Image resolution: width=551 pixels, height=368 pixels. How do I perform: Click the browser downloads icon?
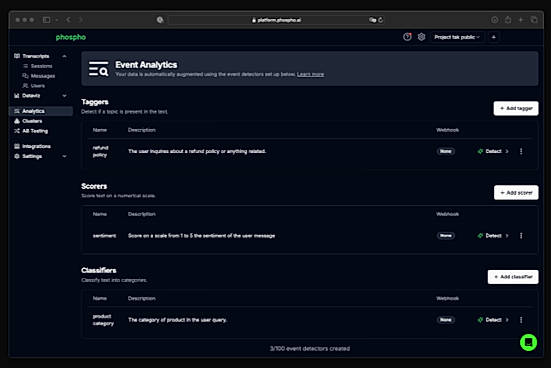tap(495, 20)
